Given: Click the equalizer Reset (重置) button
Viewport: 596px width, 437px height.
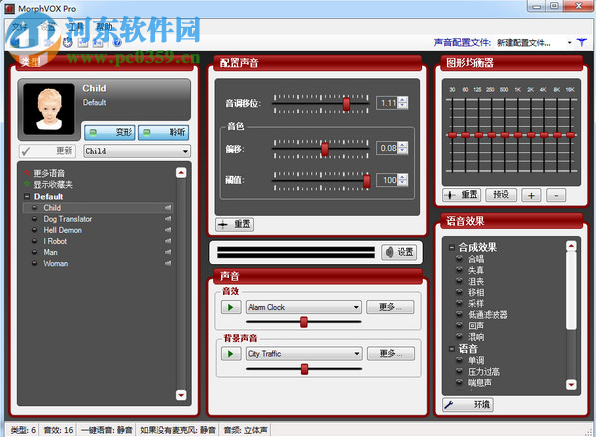Looking at the screenshot, I should coord(462,195).
